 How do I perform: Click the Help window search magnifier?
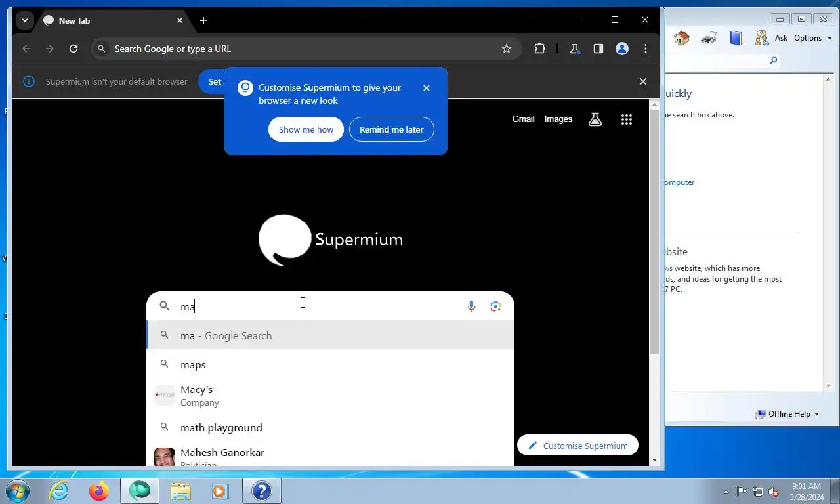pos(774,61)
